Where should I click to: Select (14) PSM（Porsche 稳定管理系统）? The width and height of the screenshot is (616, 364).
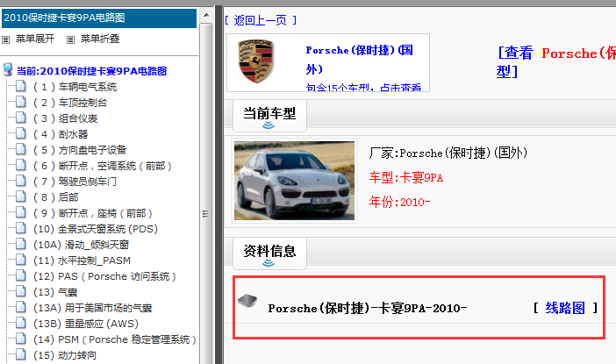coord(115,339)
